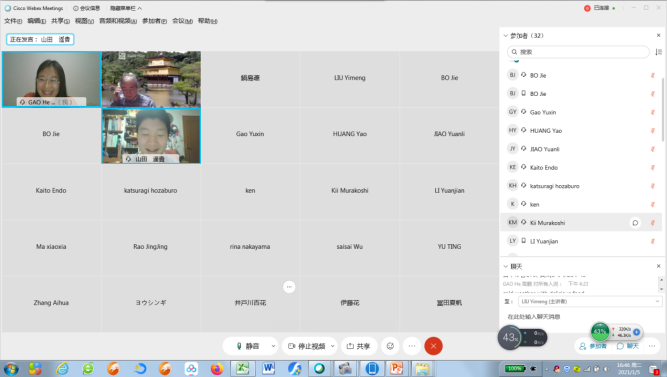Toggle video with the 停止视频 button
The image size is (667, 377).
point(307,346)
